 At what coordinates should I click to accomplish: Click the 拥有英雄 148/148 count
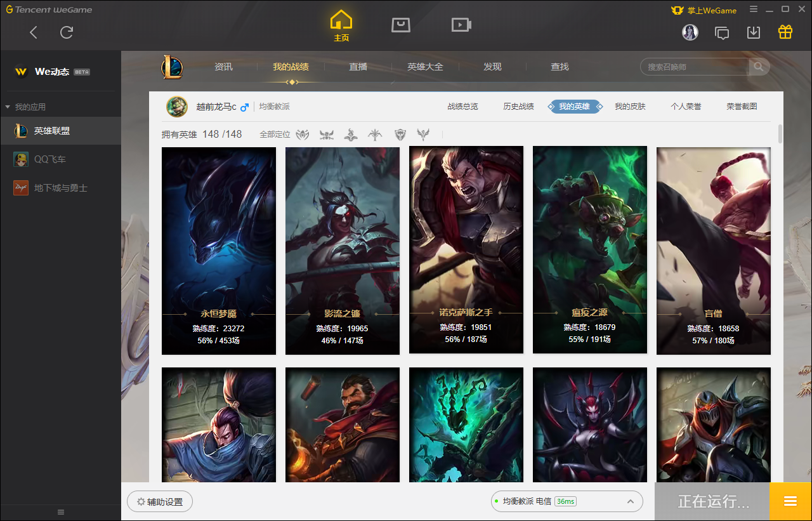202,135
